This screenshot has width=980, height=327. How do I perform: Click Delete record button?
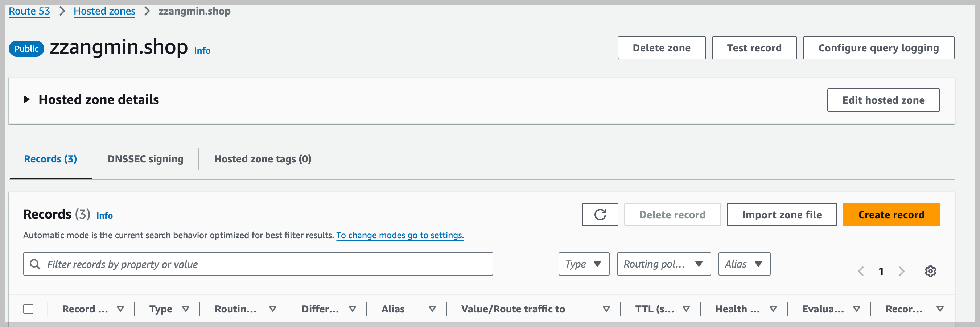tap(672, 215)
